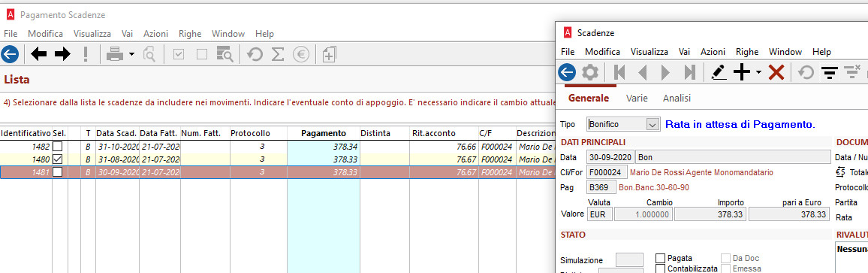868x273 pixels.
Task: Click the print preview magnifier icon
Action: click(x=149, y=54)
